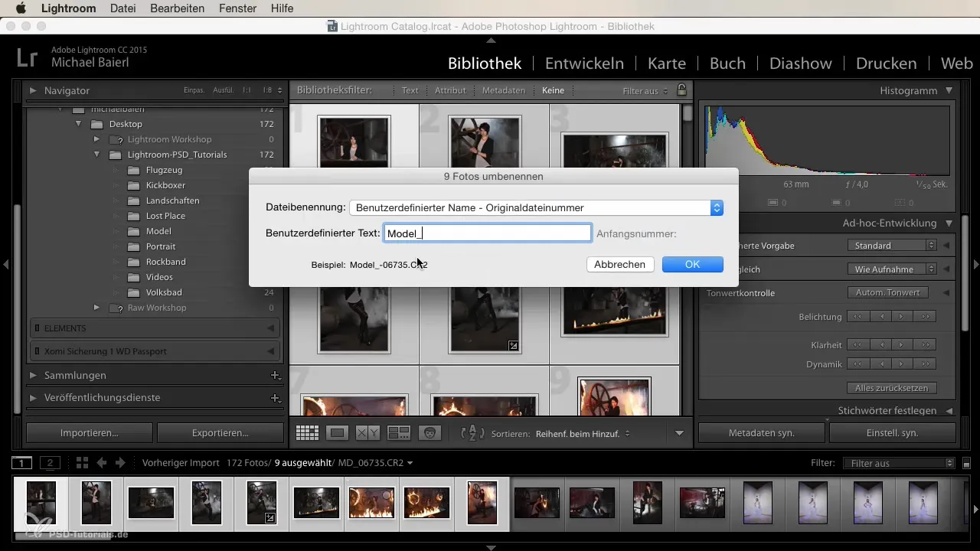Switch to Buch module
This screenshot has width=980, height=551.
[x=727, y=64]
